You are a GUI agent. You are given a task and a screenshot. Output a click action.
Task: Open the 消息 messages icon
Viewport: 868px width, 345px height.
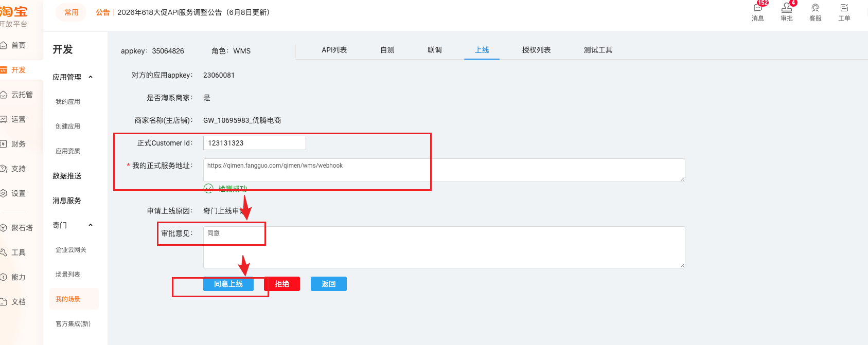click(758, 12)
